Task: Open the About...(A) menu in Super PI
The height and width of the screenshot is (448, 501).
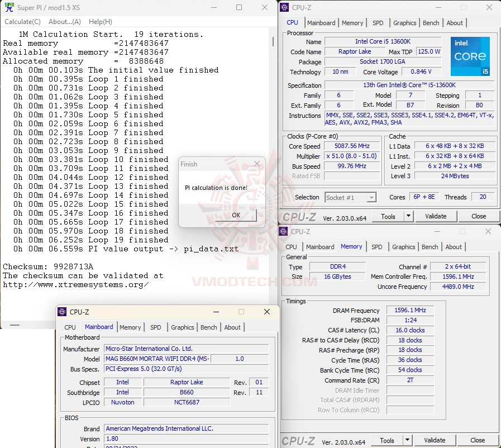Action: tap(65, 22)
